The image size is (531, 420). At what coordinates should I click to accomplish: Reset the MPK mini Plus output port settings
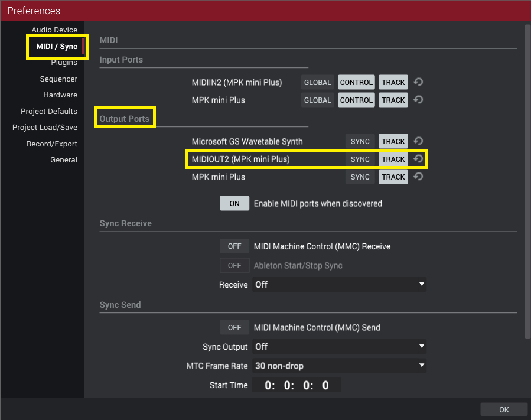click(x=418, y=177)
